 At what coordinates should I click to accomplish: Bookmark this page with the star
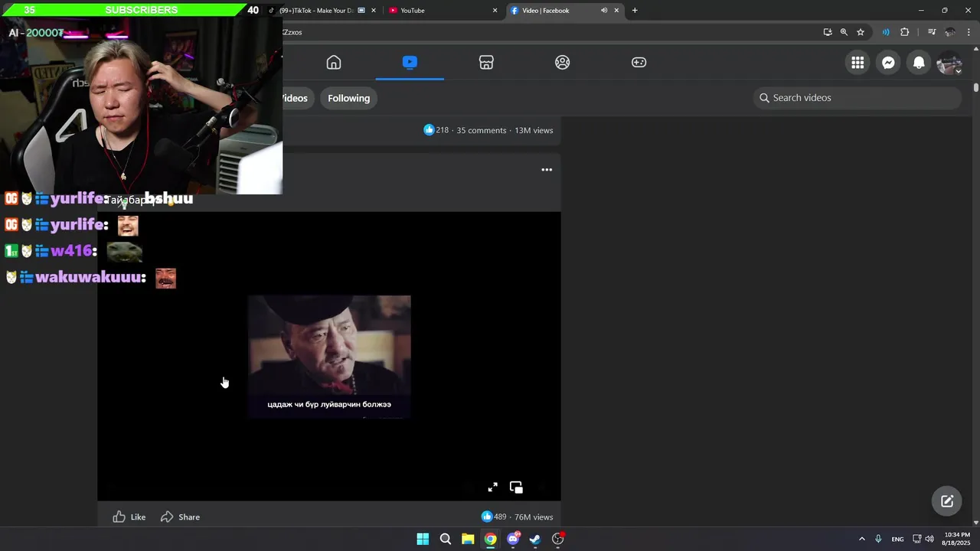pyautogui.click(x=861, y=32)
